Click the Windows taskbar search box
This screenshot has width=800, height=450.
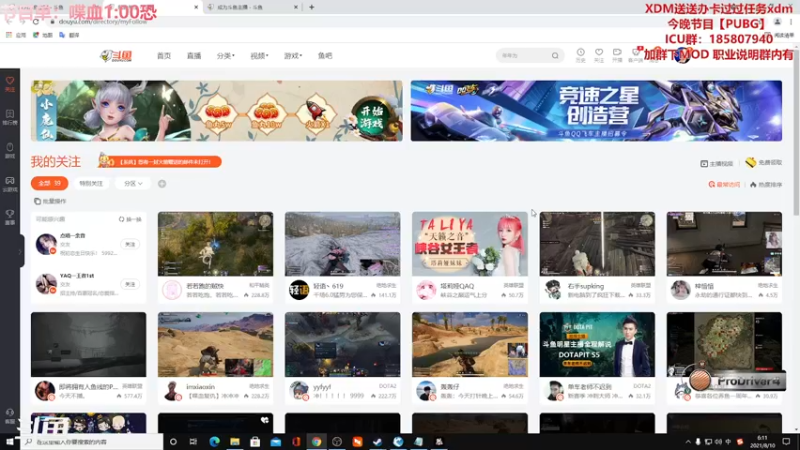[92, 442]
